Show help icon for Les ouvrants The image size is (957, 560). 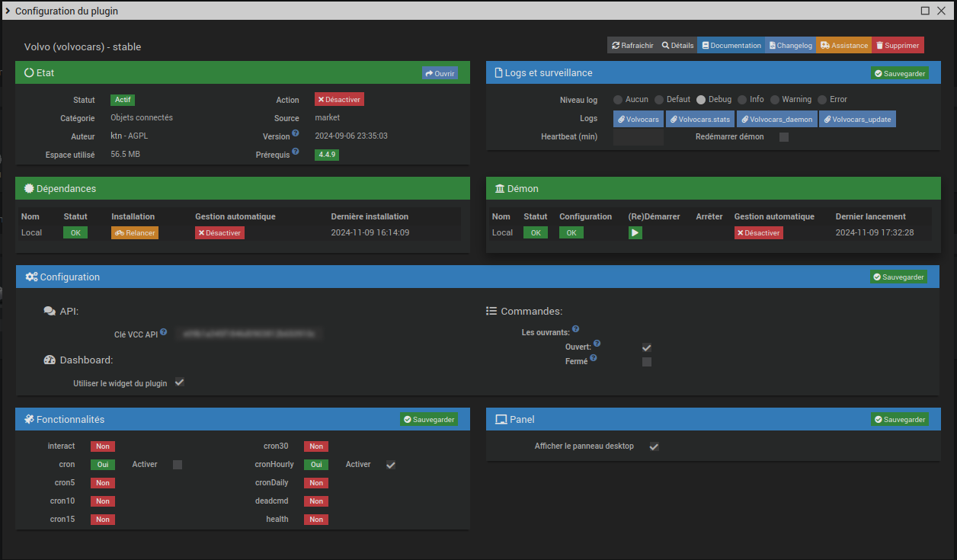pyautogui.click(x=575, y=329)
